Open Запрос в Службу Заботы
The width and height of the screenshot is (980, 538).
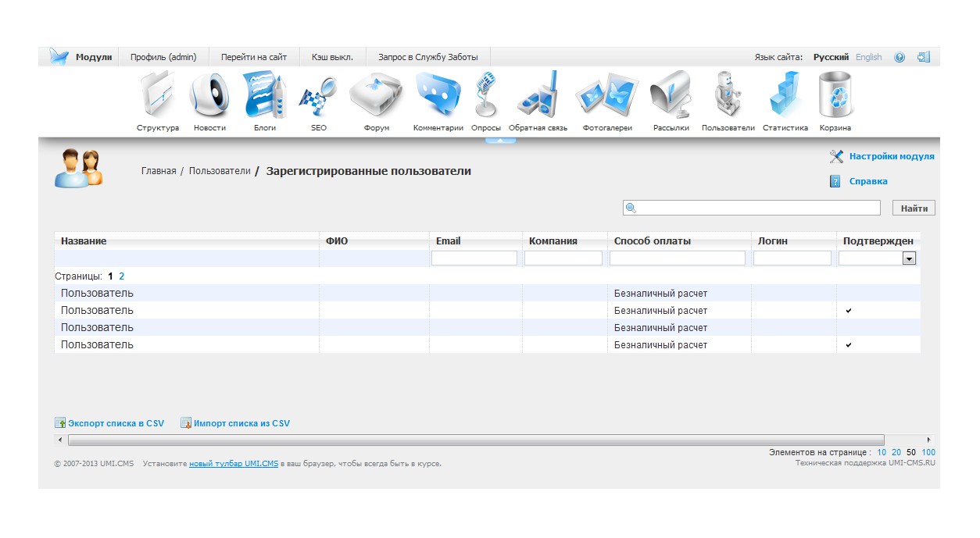(x=427, y=57)
